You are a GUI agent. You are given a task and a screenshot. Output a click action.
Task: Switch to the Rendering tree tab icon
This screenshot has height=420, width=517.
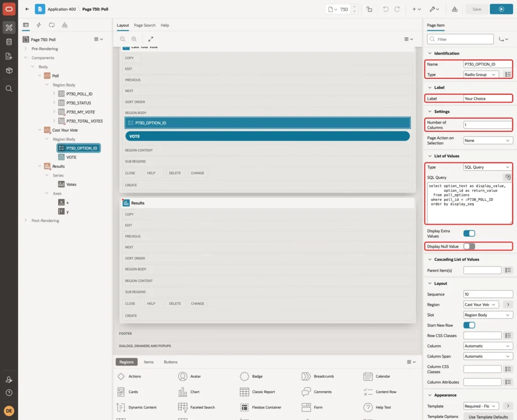point(26,25)
